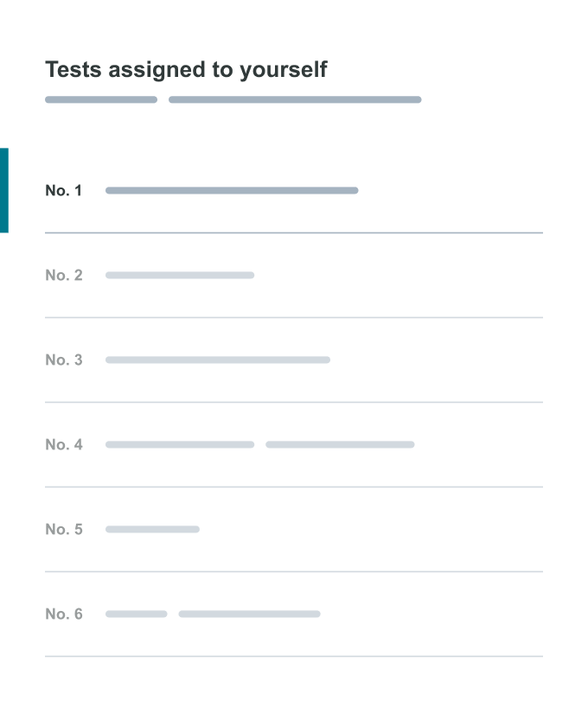Pick the "No. 4" row label

[64, 444]
